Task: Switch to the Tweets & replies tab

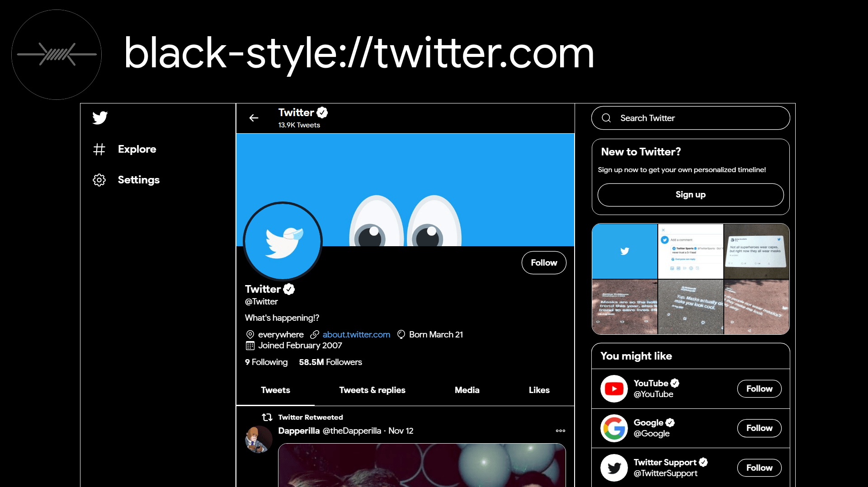Action: (372, 390)
